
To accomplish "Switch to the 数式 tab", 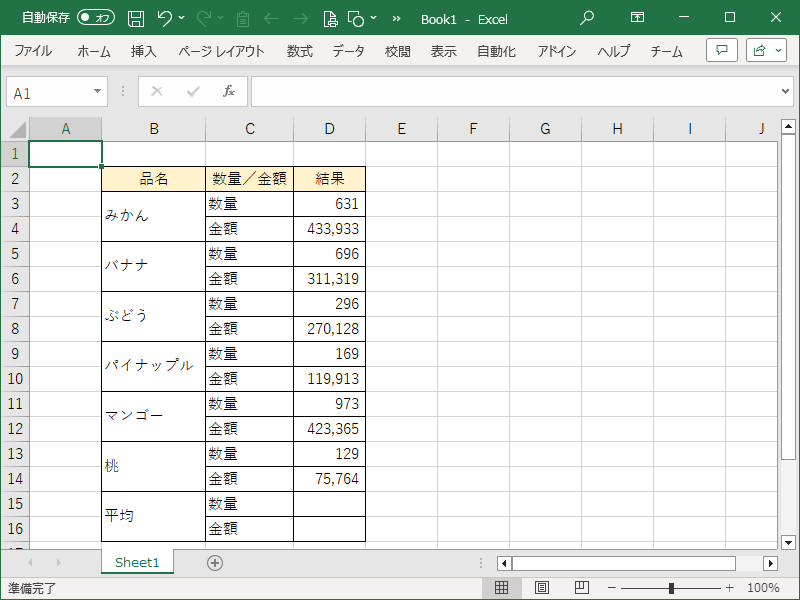I will tap(299, 51).
